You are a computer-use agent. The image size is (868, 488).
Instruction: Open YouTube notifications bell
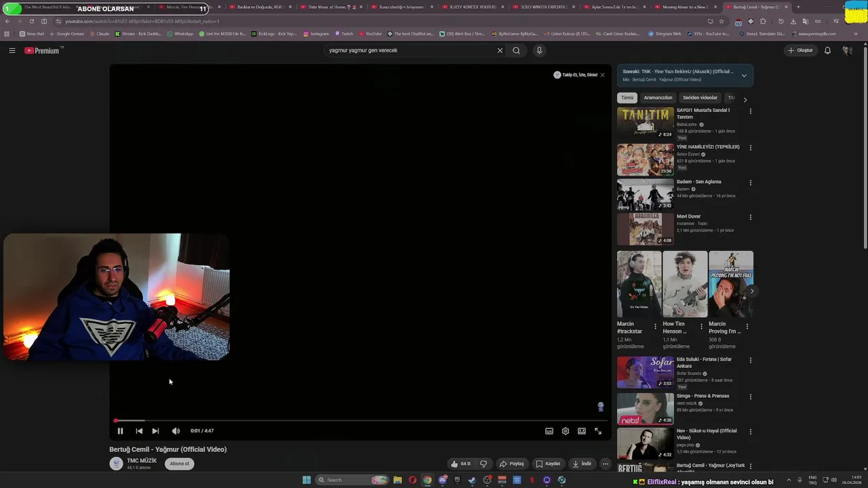point(827,50)
